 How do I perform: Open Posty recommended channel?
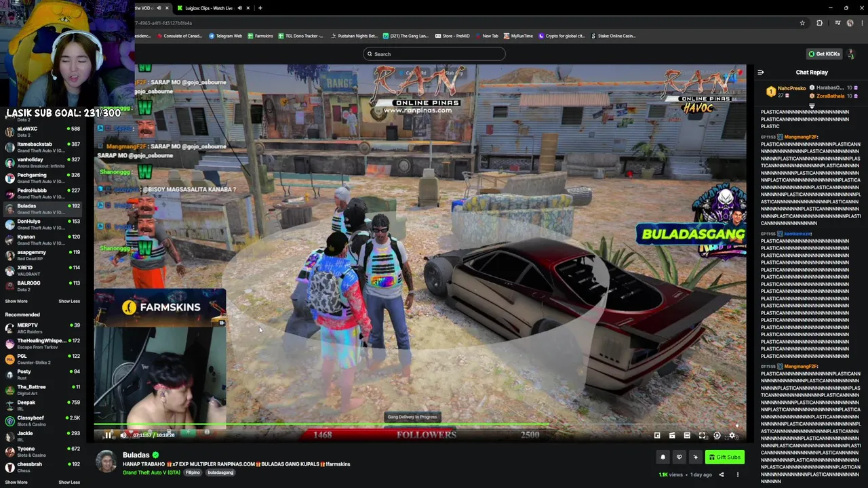(x=42, y=375)
